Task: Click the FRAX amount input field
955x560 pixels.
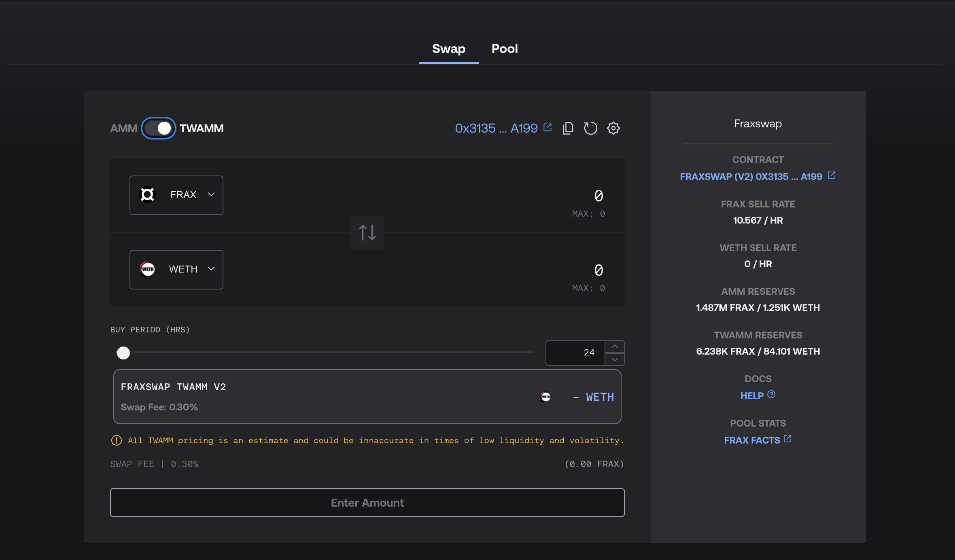Action: coord(598,196)
